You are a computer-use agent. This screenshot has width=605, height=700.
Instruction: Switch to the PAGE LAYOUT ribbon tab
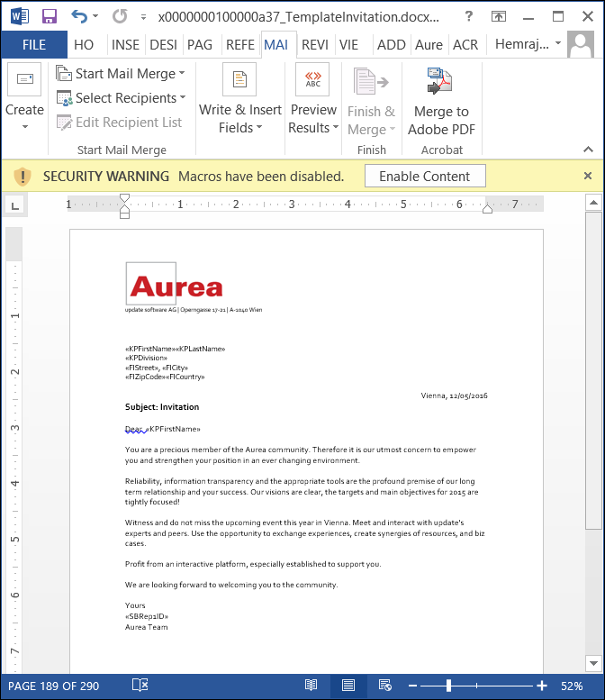(x=200, y=45)
